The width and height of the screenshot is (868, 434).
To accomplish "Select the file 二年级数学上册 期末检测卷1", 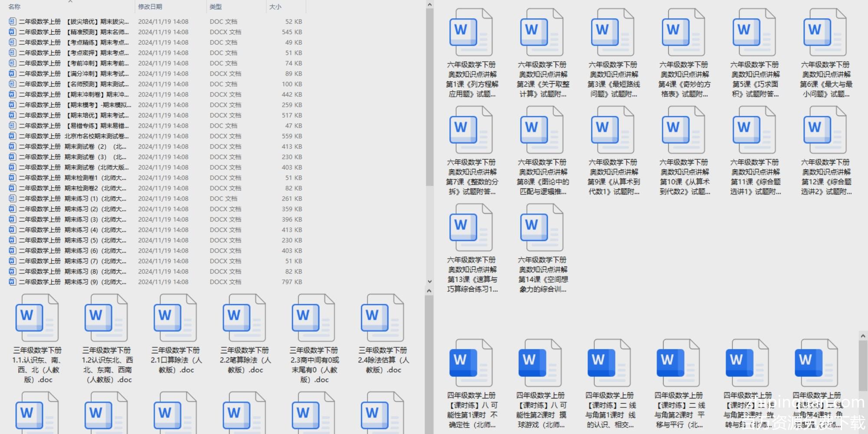I will (72, 178).
